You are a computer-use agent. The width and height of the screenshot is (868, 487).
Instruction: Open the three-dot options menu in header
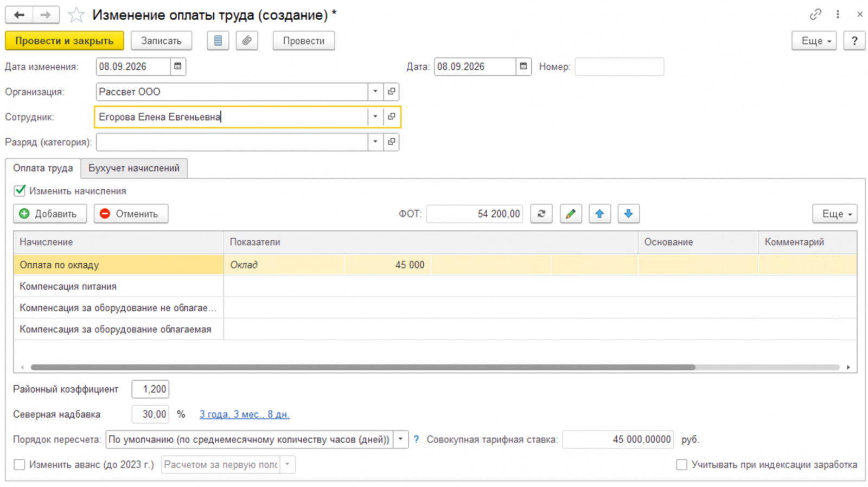838,15
